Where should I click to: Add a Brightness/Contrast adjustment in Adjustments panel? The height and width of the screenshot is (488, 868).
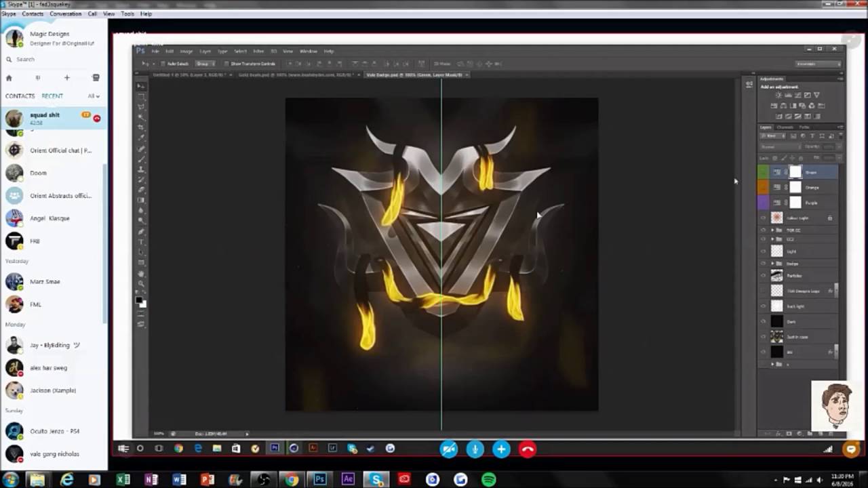[778, 96]
